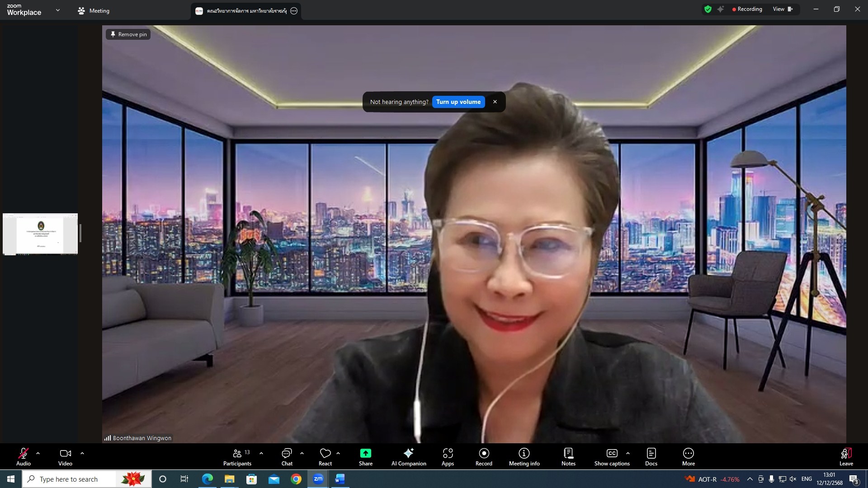Click the green Share screen icon

point(365,453)
